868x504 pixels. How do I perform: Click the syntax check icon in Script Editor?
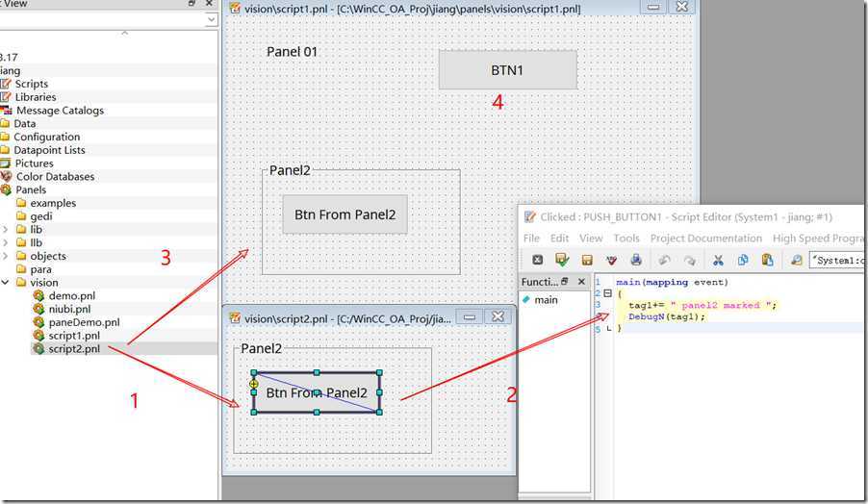(611, 260)
